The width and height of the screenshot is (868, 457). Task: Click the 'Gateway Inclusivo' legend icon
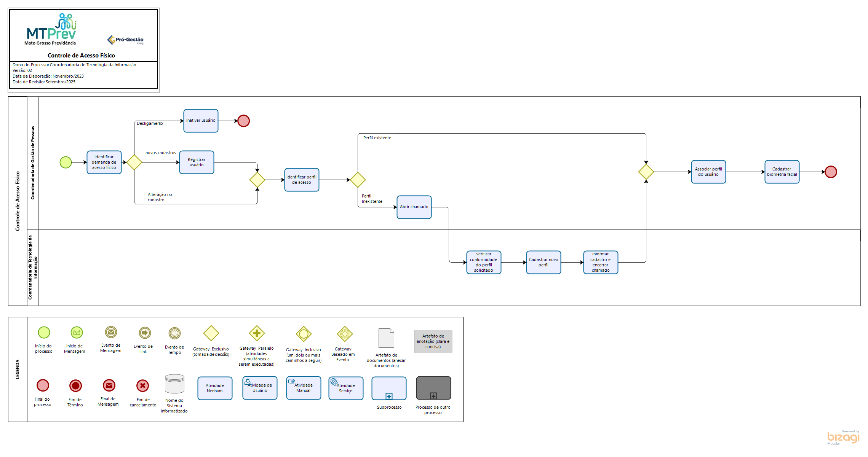pos(304,334)
